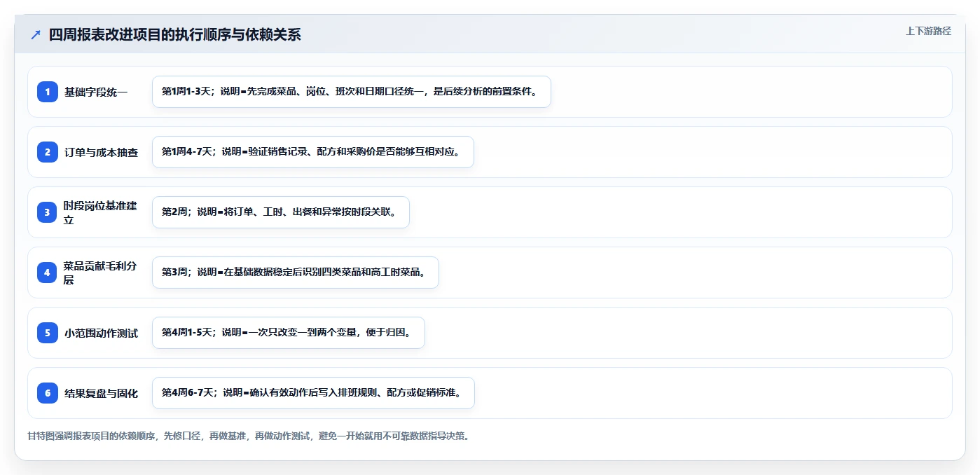
Task: Click the 结果复盘与固化 step name
Action: click(101, 393)
